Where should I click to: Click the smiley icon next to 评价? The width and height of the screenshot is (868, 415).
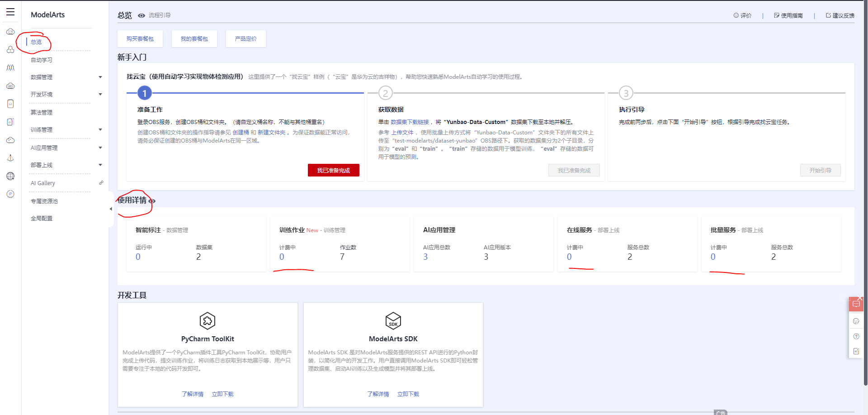coord(736,15)
